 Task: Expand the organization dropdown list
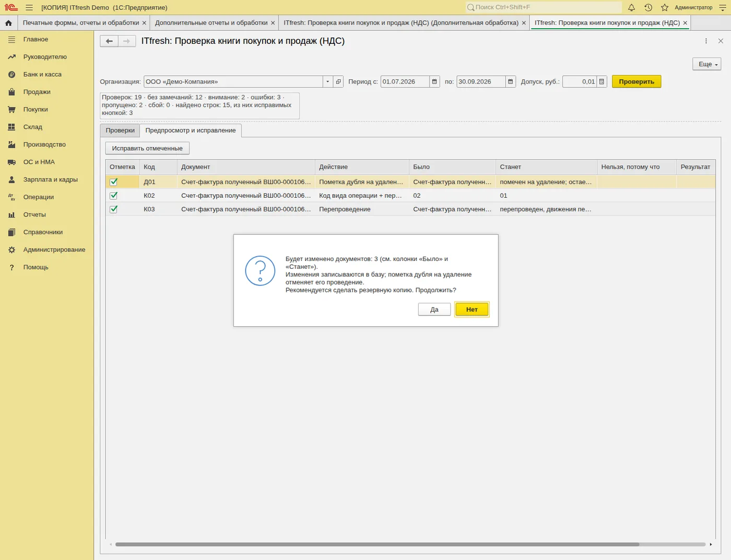click(x=327, y=81)
